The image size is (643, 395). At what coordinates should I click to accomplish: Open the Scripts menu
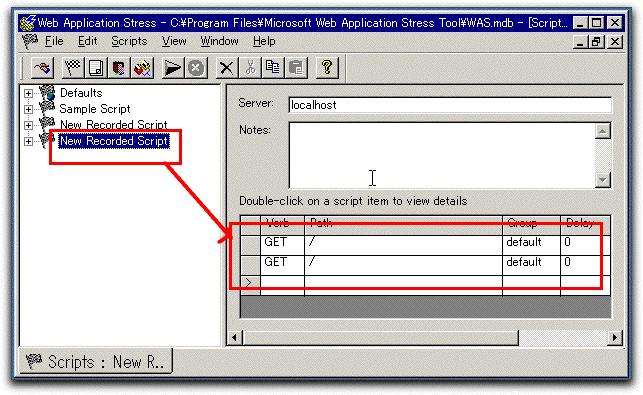click(129, 41)
